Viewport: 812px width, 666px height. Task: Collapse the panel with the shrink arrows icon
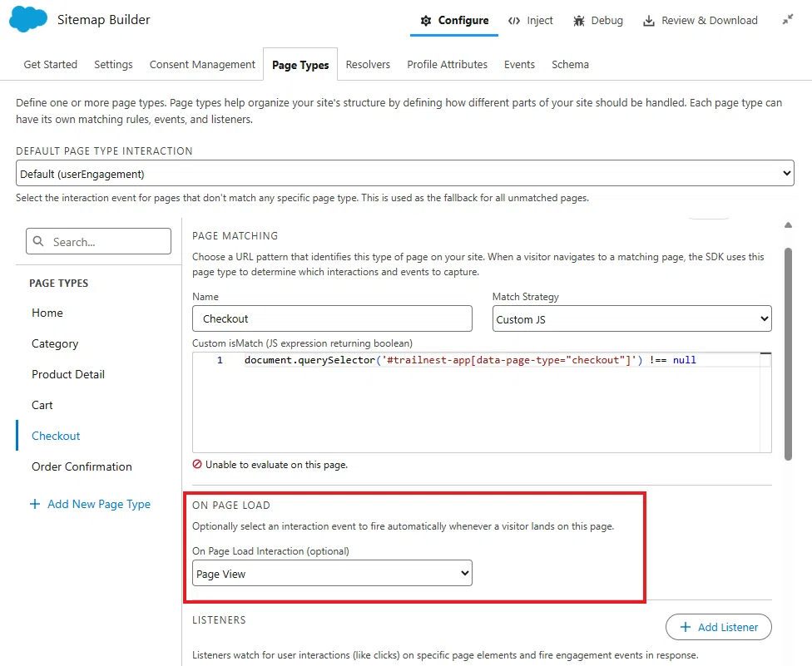point(788,20)
